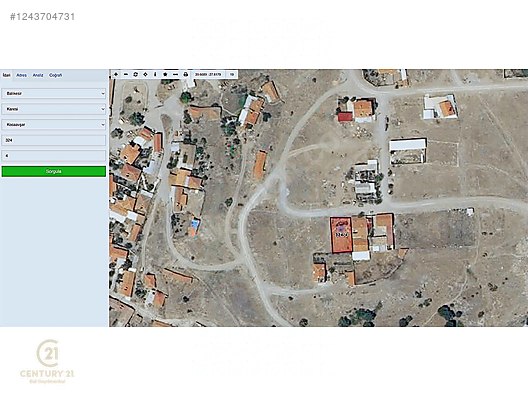Click the print map icon
The image size is (528, 396).
point(185,74)
